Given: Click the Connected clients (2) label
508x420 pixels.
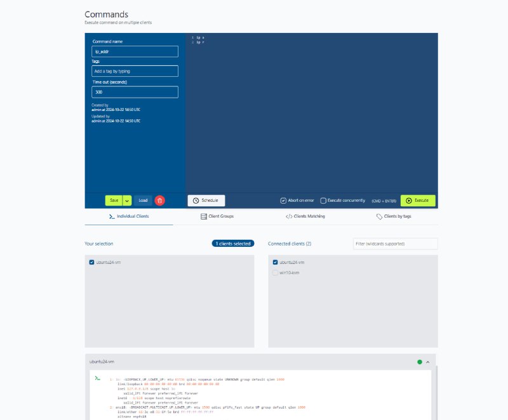Looking at the screenshot, I should coord(290,244).
